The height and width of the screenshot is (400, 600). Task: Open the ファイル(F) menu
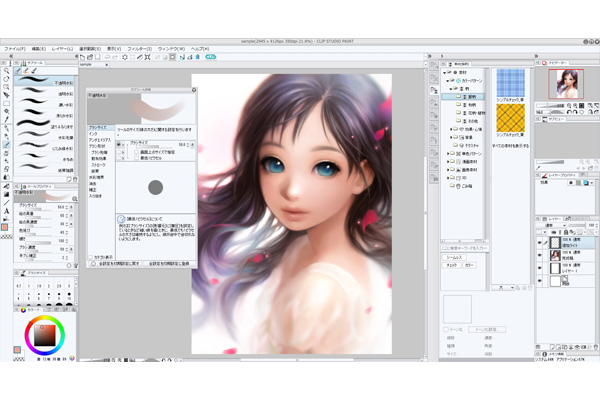coord(14,48)
